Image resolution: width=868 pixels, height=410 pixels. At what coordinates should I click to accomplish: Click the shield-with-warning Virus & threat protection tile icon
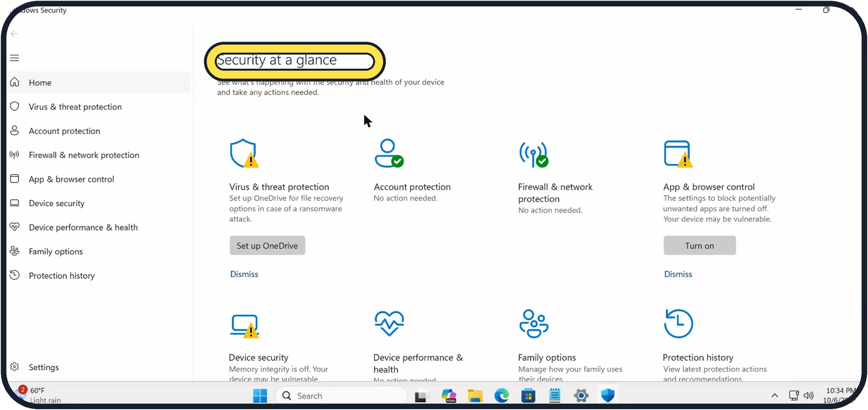[244, 153]
